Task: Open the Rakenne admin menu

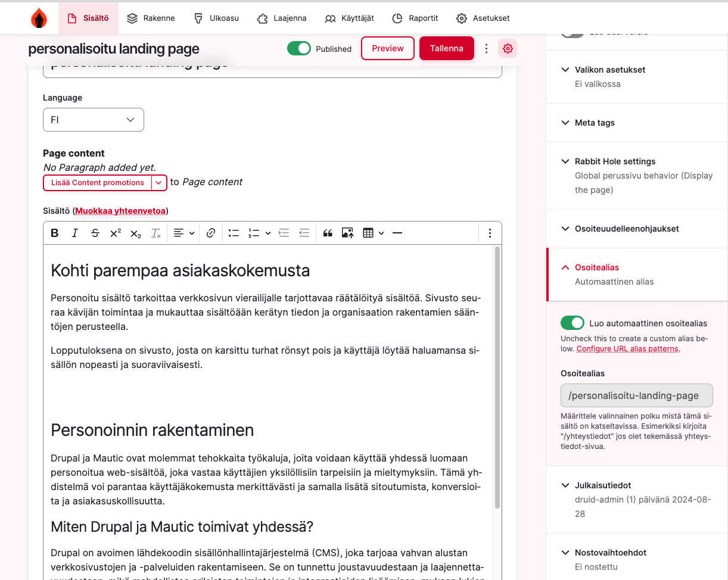Action: 151,18
